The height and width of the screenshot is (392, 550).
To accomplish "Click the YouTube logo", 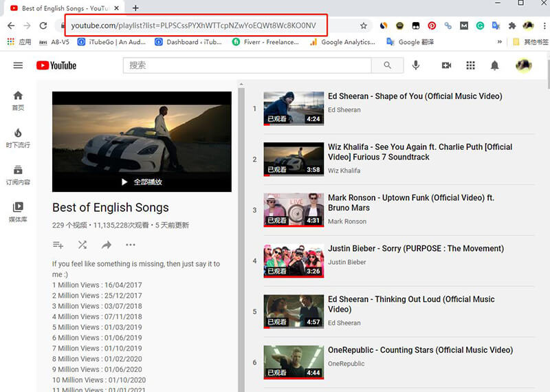I will pos(56,65).
